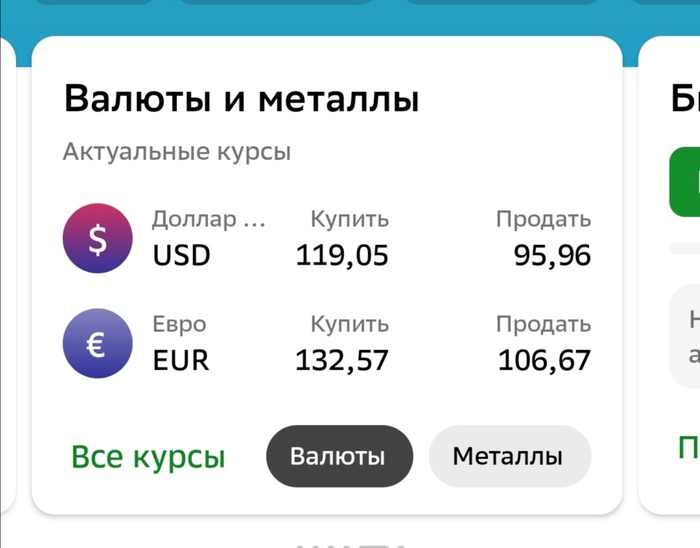Select the USD buy rate 119,05
This screenshot has height=548, width=700.
tap(342, 255)
